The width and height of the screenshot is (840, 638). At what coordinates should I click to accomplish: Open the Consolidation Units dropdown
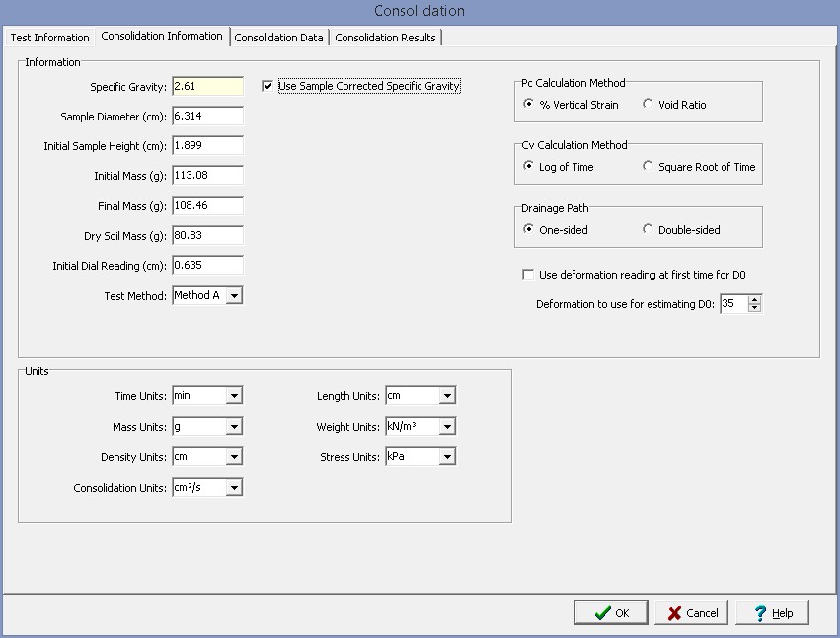pos(234,488)
